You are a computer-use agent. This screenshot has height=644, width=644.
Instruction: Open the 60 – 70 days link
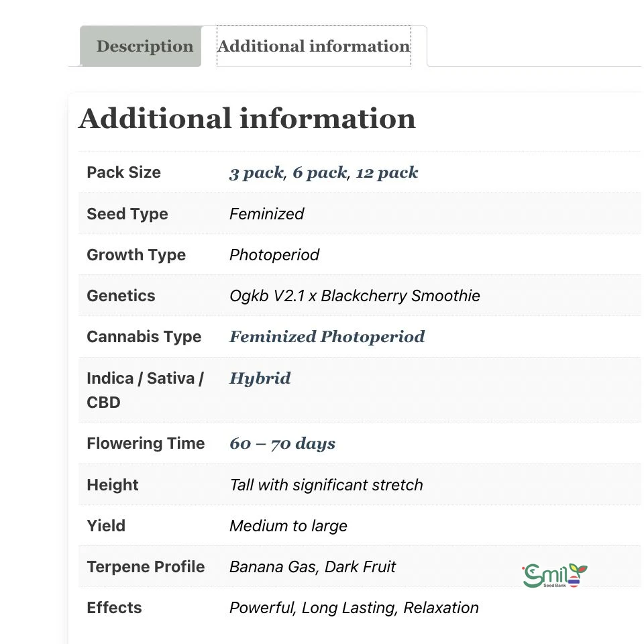click(x=282, y=443)
